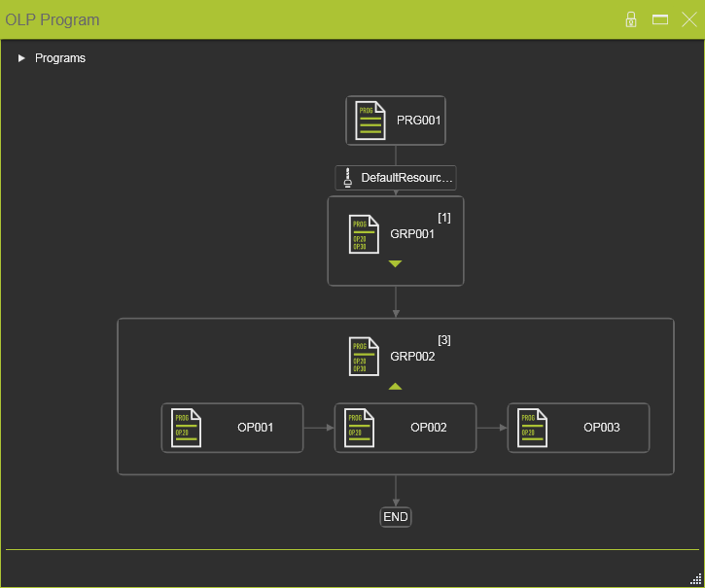Select the DefaultResource robot icon
This screenshot has width=705, height=588.
click(x=348, y=178)
